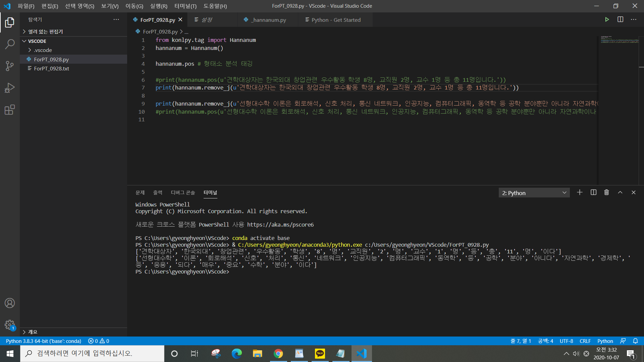The height and width of the screenshot is (362, 644).
Task: Open the 터미널(T) menu
Action: tap(185, 6)
